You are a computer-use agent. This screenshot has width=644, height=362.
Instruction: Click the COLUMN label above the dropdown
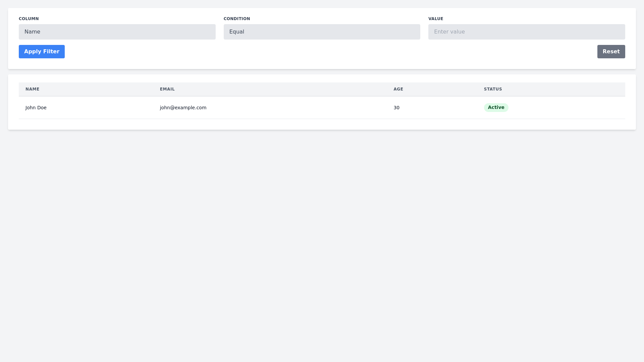[29, 19]
